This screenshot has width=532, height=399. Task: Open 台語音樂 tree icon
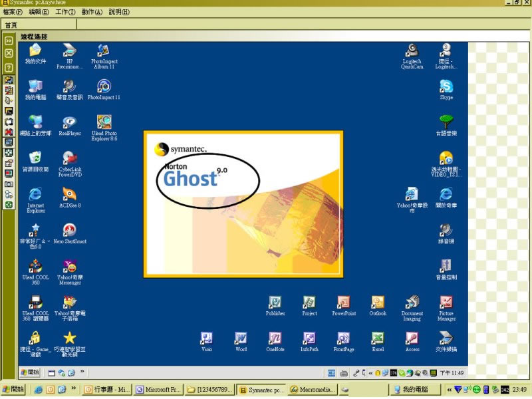pyautogui.click(x=446, y=126)
